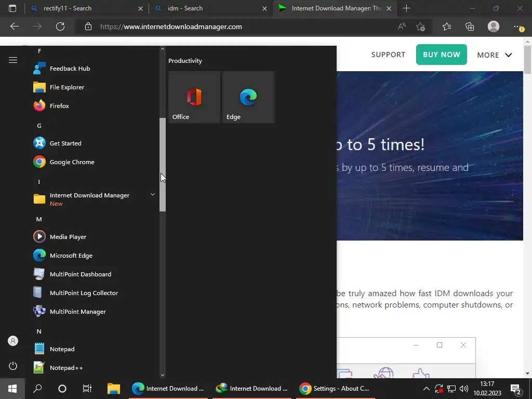
Task: Jump to the letter M section header
Action: point(39,220)
